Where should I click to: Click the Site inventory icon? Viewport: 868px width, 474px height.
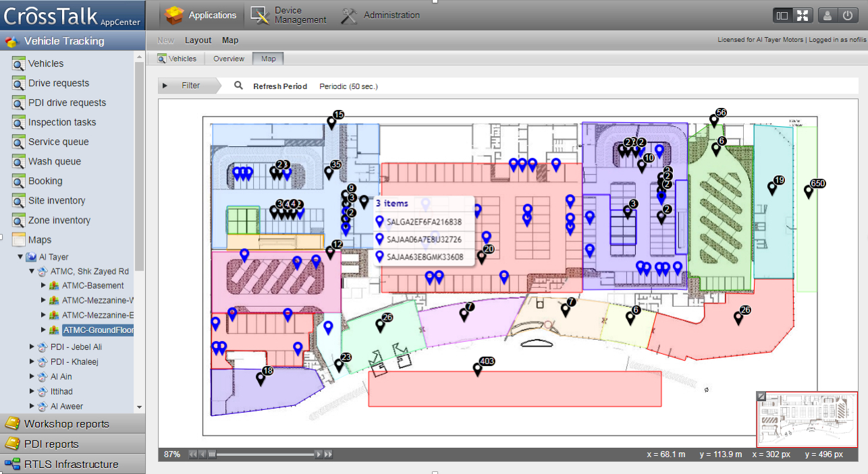tap(18, 200)
